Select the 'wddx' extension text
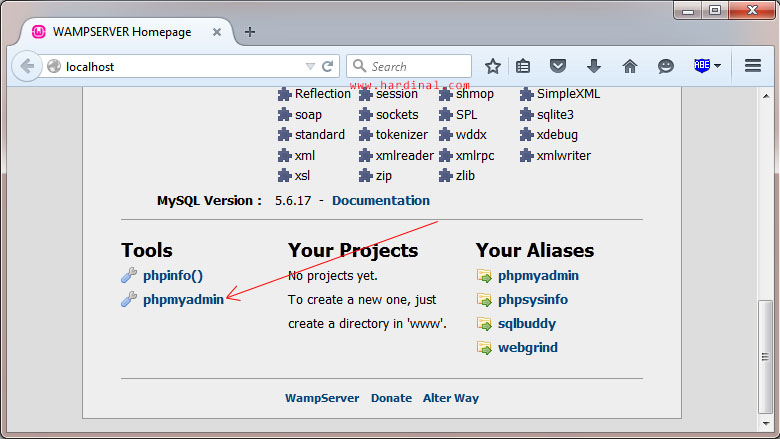 click(471, 135)
